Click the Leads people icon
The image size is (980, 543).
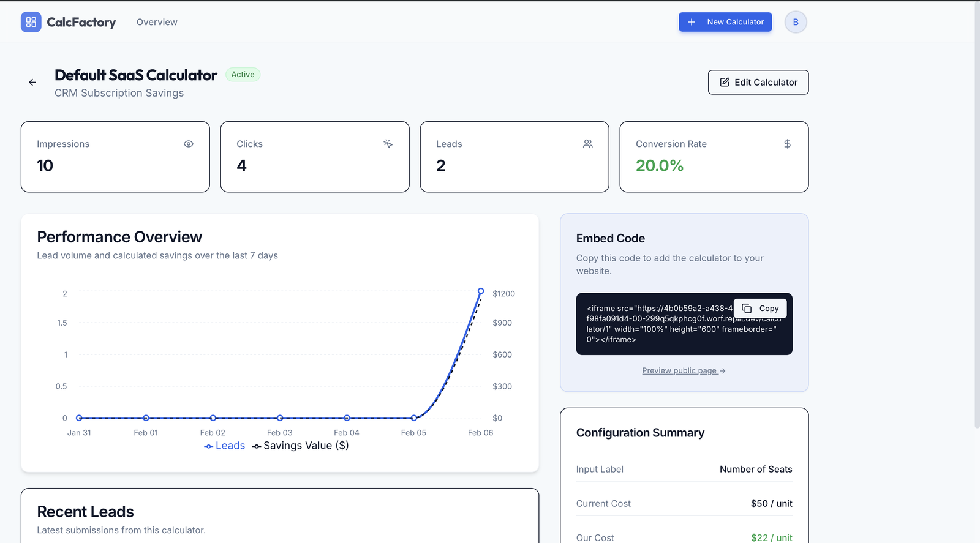pyautogui.click(x=588, y=144)
